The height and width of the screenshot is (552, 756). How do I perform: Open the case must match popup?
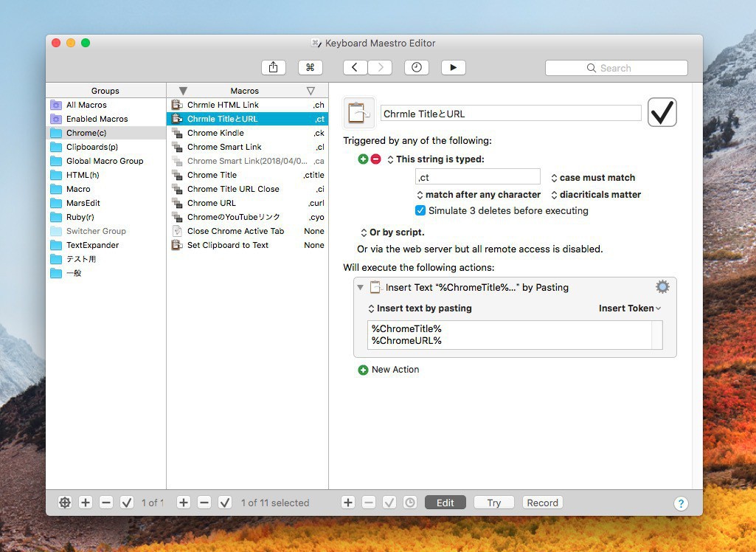[x=592, y=178]
